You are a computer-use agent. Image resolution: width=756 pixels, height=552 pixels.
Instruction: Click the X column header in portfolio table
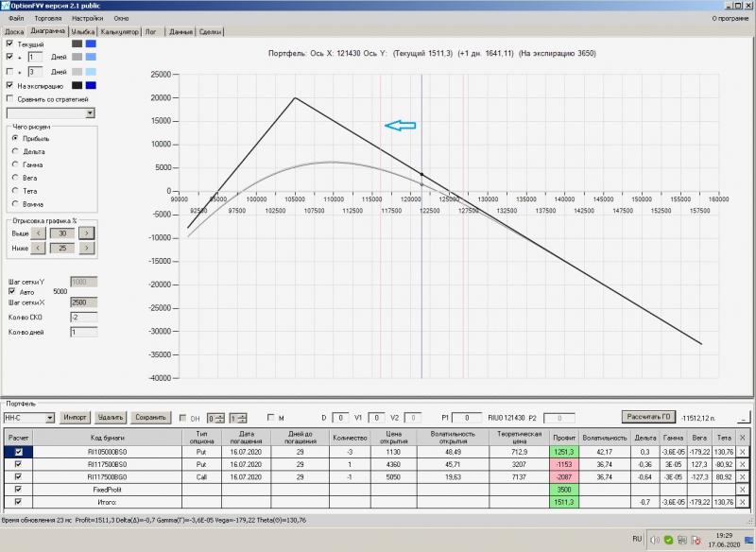(x=742, y=438)
